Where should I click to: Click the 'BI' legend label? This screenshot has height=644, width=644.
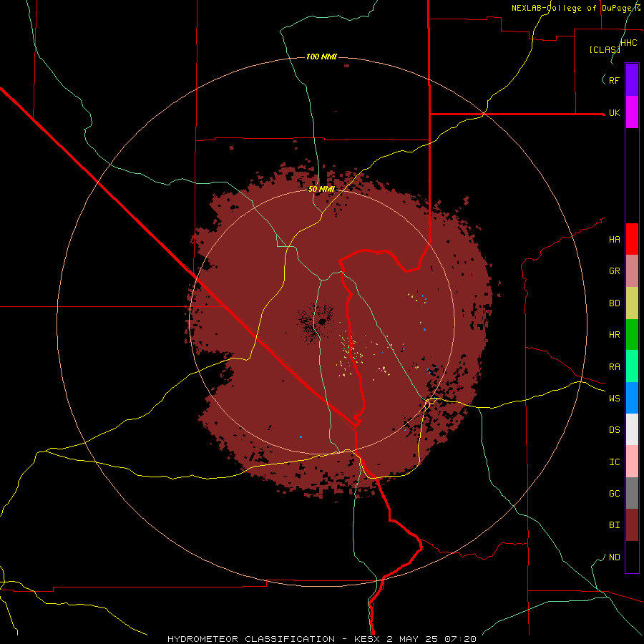614,525
